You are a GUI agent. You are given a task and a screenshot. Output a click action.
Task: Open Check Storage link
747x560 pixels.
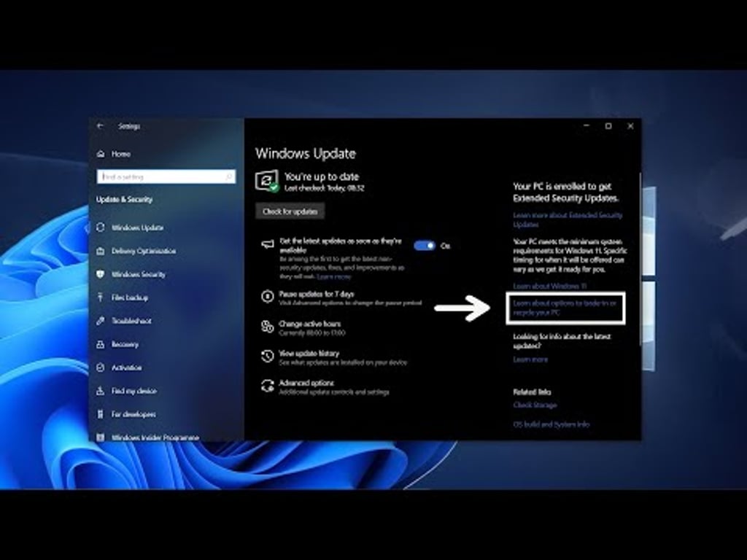point(535,405)
